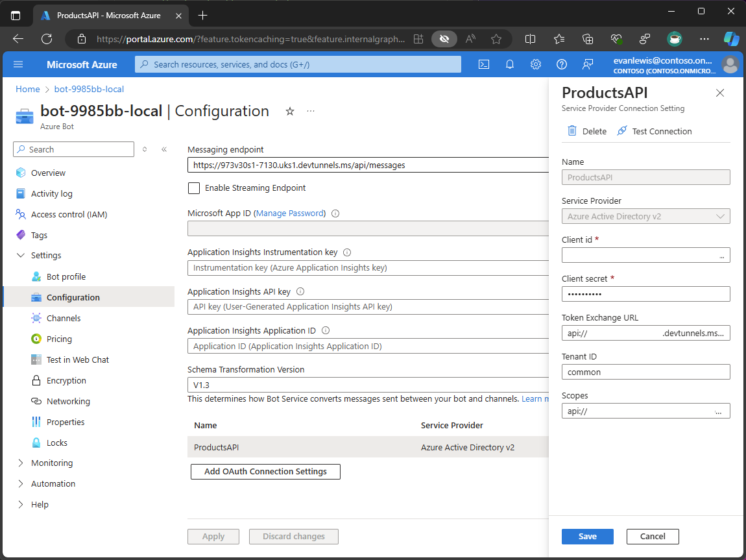Viewport: 746px width, 560px height.
Task: Favorite the bot-9985bb-local resource with star
Action: click(x=290, y=112)
